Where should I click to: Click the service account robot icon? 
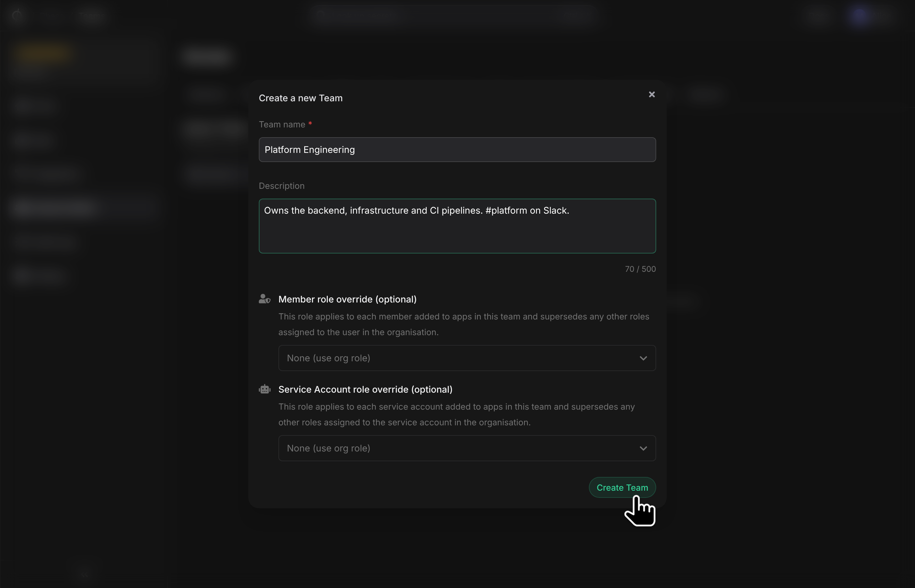(x=265, y=389)
